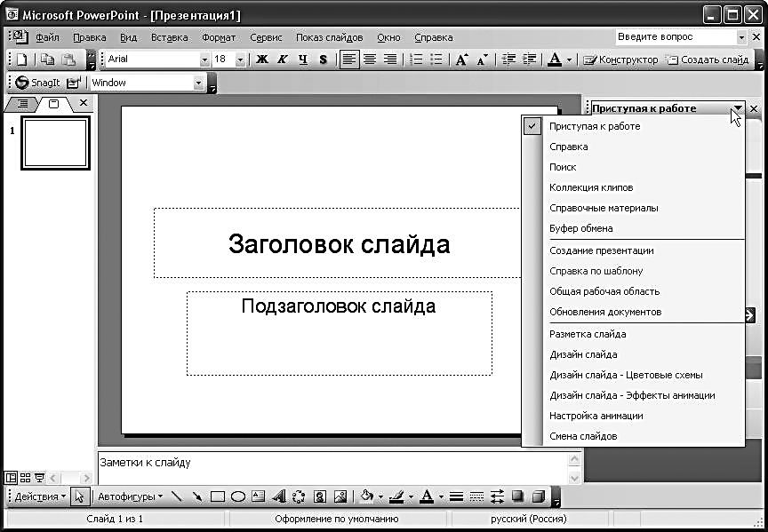The height and width of the screenshot is (532, 768).
Task: Open the Вставка menu
Action: point(169,37)
